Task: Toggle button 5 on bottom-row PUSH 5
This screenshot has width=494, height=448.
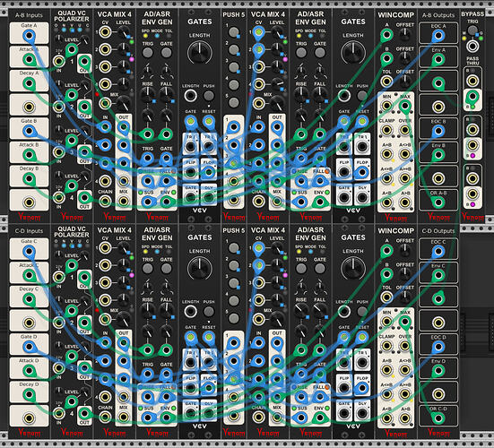Action: tap(234, 318)
